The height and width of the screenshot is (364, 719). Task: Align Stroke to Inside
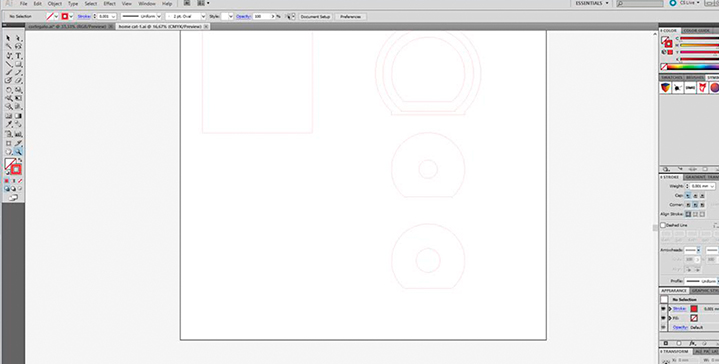tap(695, 214)
